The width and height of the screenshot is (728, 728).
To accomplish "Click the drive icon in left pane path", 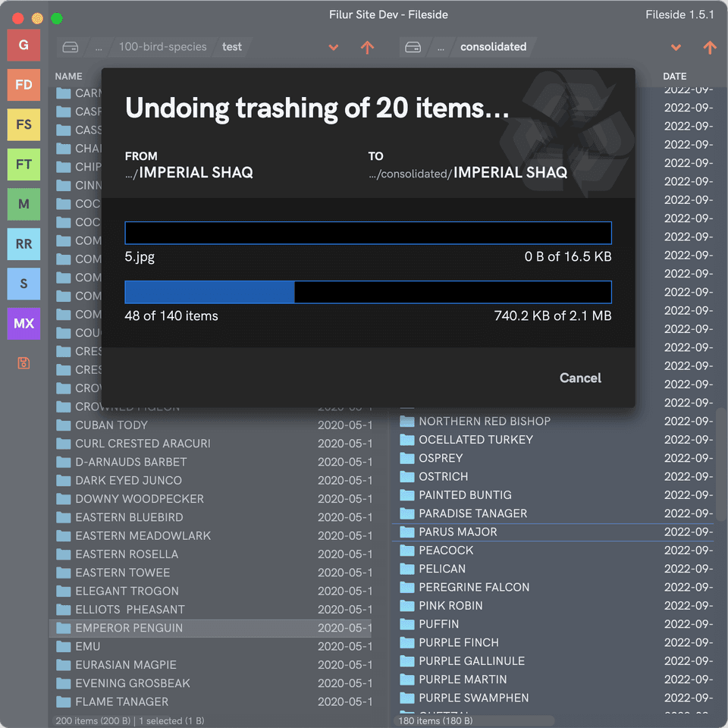I will point(71,47).
